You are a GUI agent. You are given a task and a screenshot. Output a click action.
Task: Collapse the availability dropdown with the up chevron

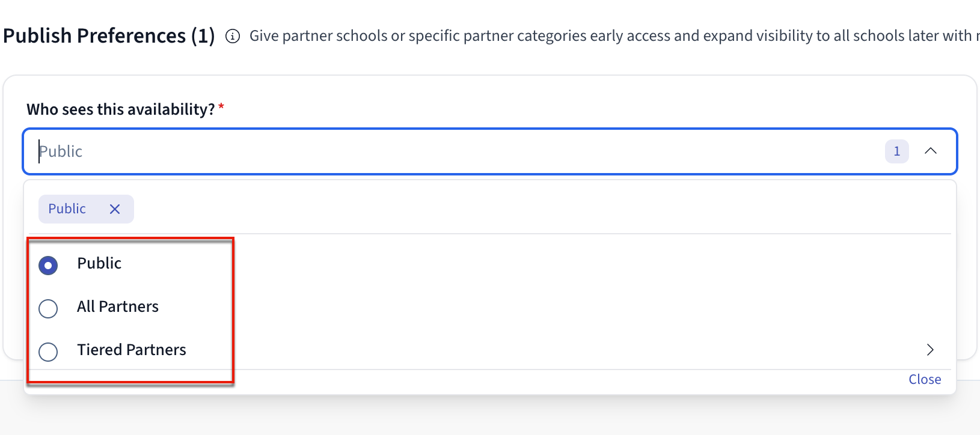point(930,151)
